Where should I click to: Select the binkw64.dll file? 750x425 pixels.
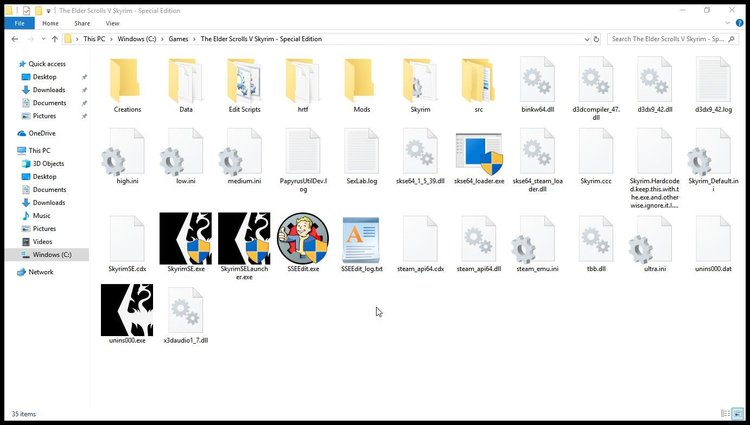(538, 85)
